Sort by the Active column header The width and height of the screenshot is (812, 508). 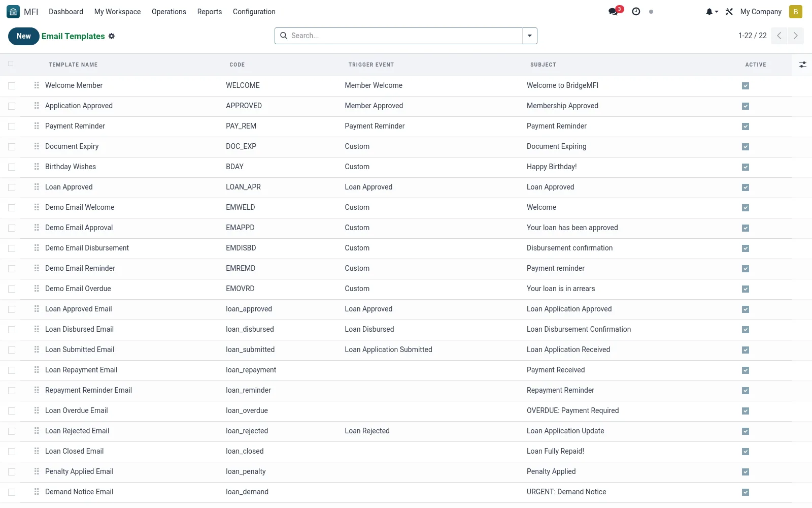pos(756,65)
